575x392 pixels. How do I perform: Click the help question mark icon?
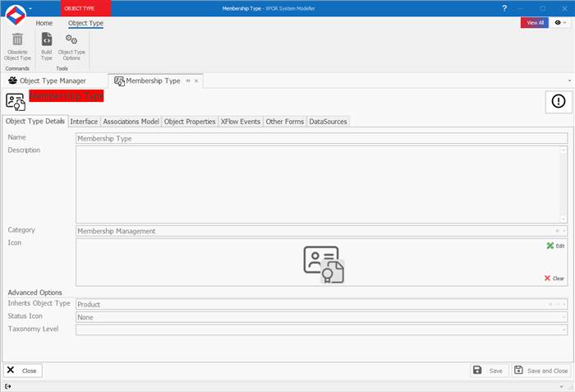(504, 8)
